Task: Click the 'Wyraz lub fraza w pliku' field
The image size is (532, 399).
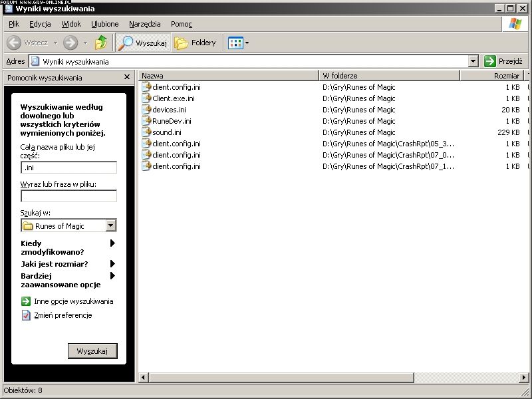Action: point(69,196)
